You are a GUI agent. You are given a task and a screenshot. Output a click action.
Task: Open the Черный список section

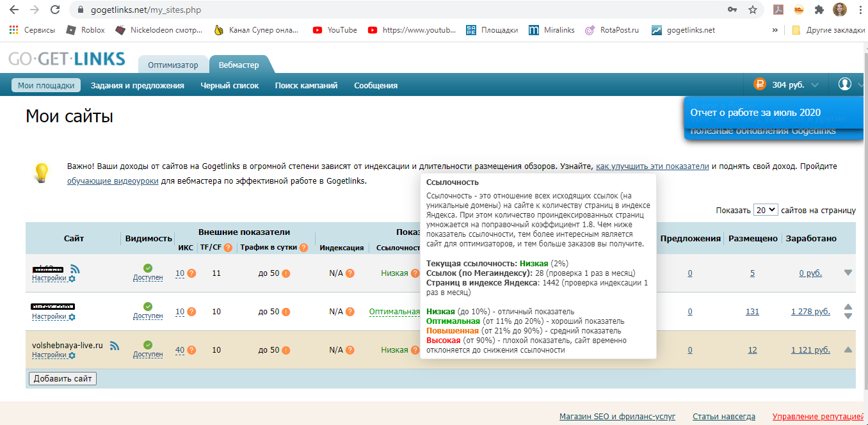point(230,85)
